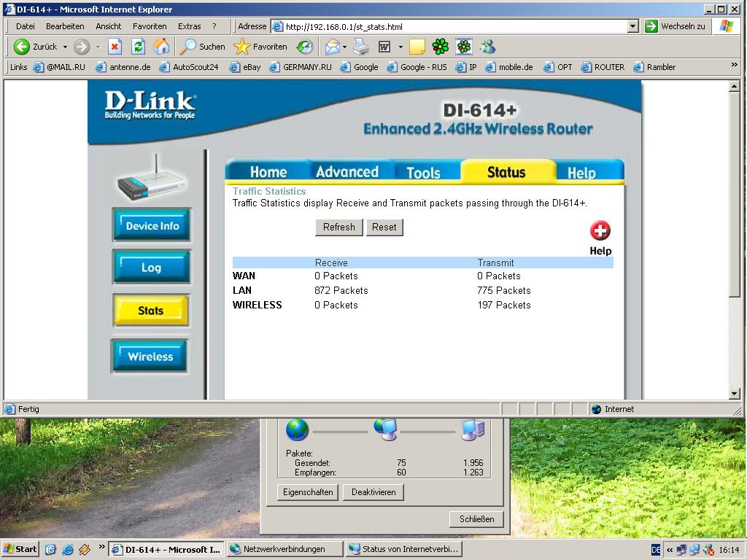Click the Wechseln zu go button
Viewport: 747px width, 560px height.
click(x=675, y=26)
